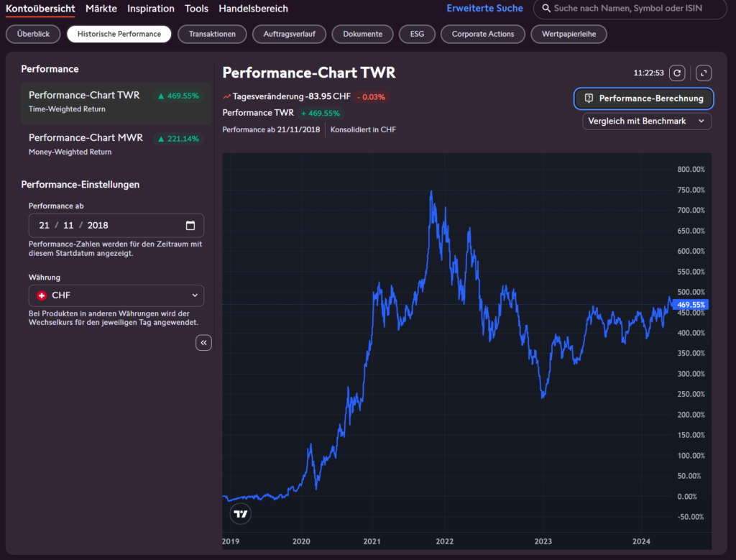The image size is (736, 560).
Task: Switch to the Transaktionen tab
Action: pos(212,34)
